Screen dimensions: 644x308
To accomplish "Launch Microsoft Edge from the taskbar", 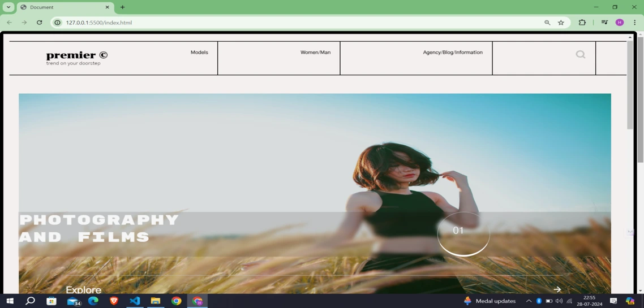I will [x=93, y=301].
